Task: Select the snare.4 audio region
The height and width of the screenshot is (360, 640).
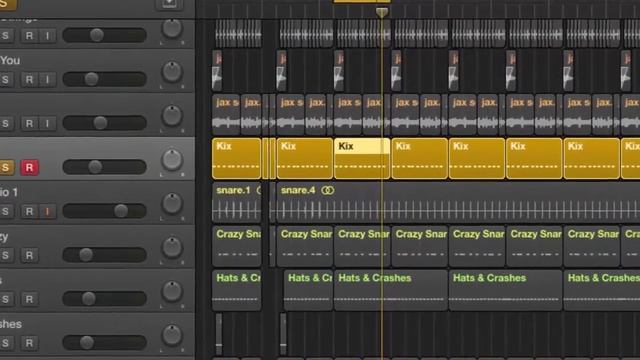Action: [458, 202]
